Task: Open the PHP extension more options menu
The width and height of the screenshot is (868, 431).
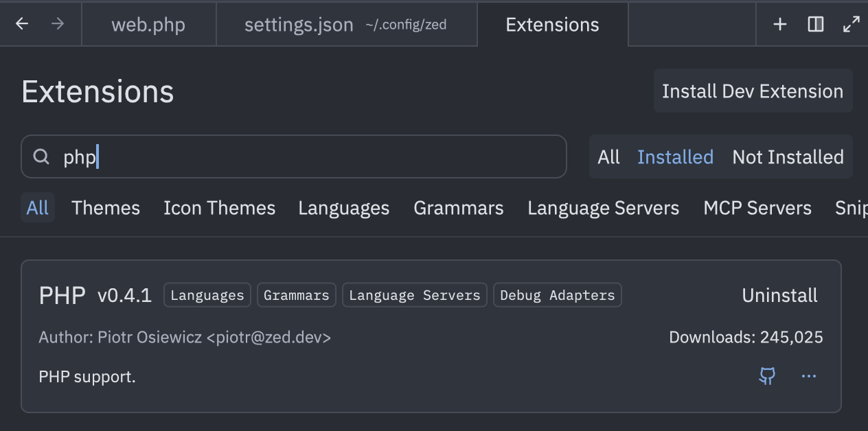Action: click(x=809, y=375)
